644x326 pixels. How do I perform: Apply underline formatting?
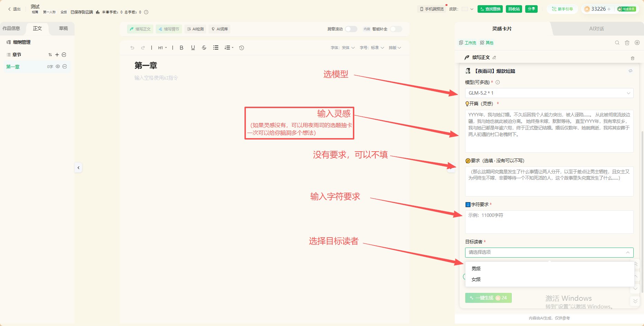(193, 48)
